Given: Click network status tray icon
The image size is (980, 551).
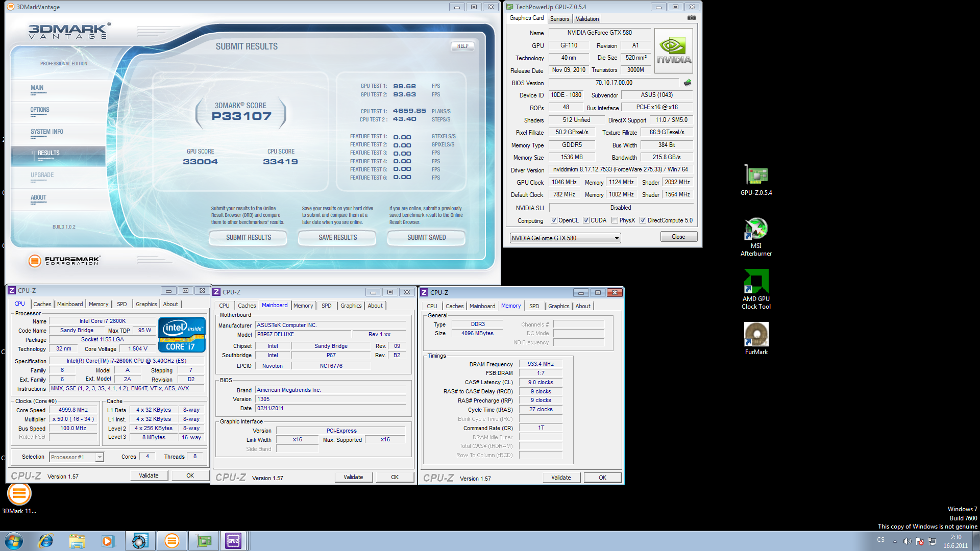Looking at the screenshot, I should (x=932, y=541).
